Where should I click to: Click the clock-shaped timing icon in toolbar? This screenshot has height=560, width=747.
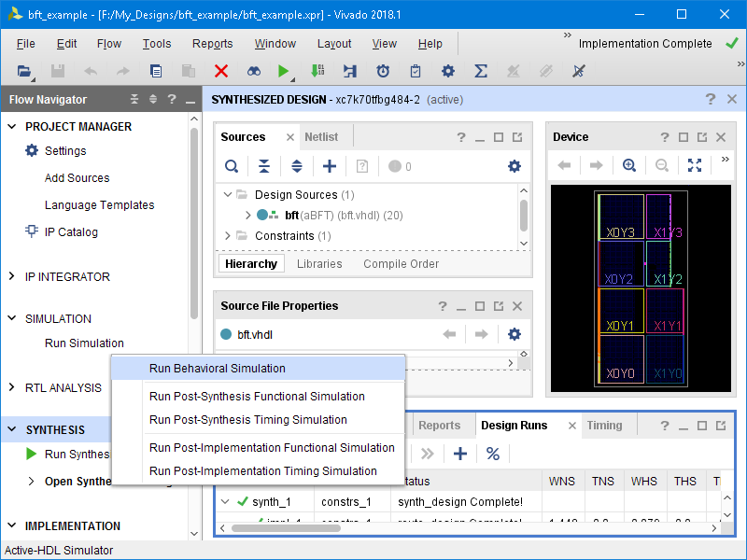click(x=383, y=72)
